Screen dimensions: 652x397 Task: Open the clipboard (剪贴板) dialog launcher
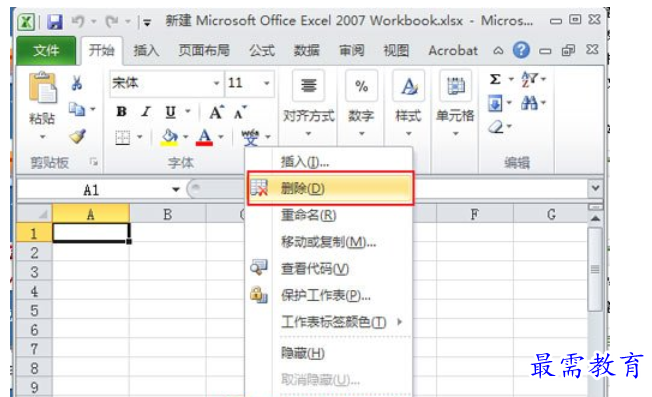click(94, 162)
